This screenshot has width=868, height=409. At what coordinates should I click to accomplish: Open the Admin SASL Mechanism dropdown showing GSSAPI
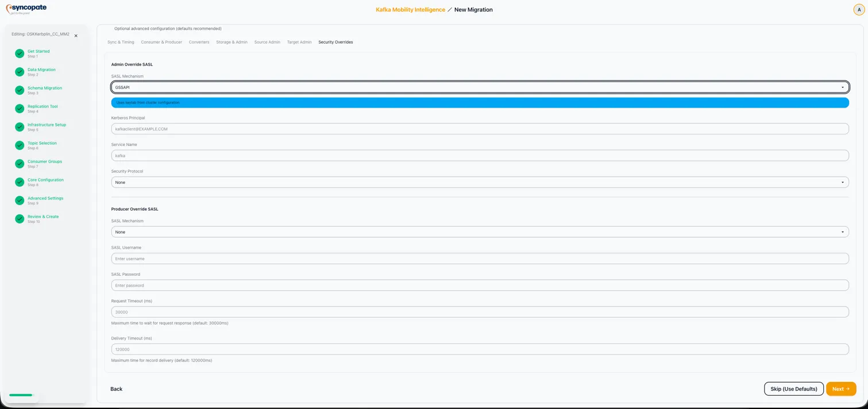click(x=480, y=87)
